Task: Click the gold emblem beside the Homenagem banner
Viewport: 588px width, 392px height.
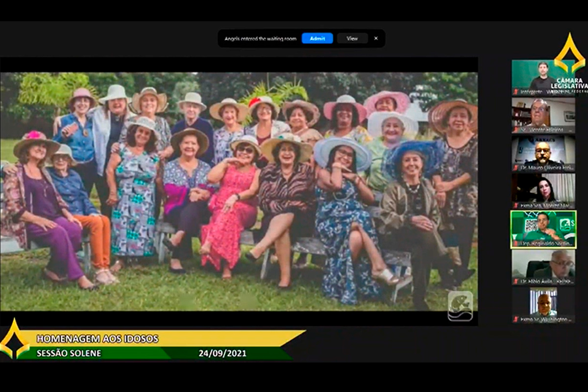Action: (15, 339)
